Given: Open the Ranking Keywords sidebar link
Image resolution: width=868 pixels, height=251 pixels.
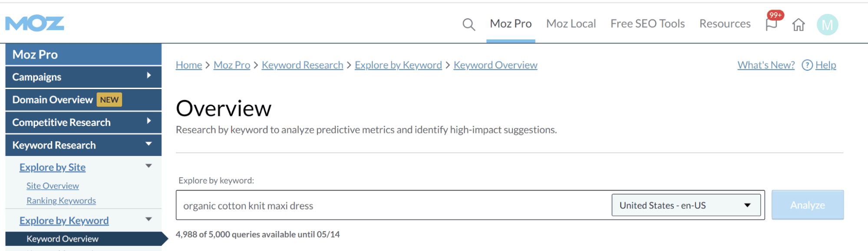Looking at the screenshot, I should click(61, 201).
